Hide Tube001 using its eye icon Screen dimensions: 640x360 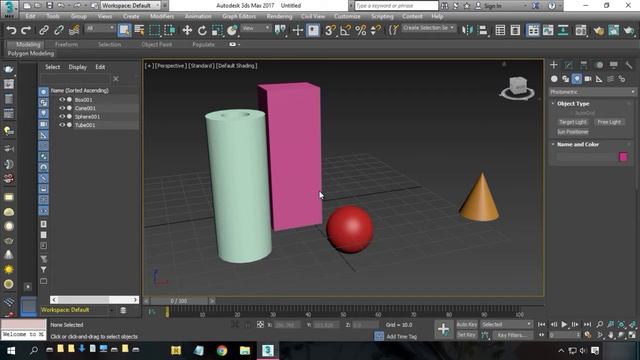[62, 125]
